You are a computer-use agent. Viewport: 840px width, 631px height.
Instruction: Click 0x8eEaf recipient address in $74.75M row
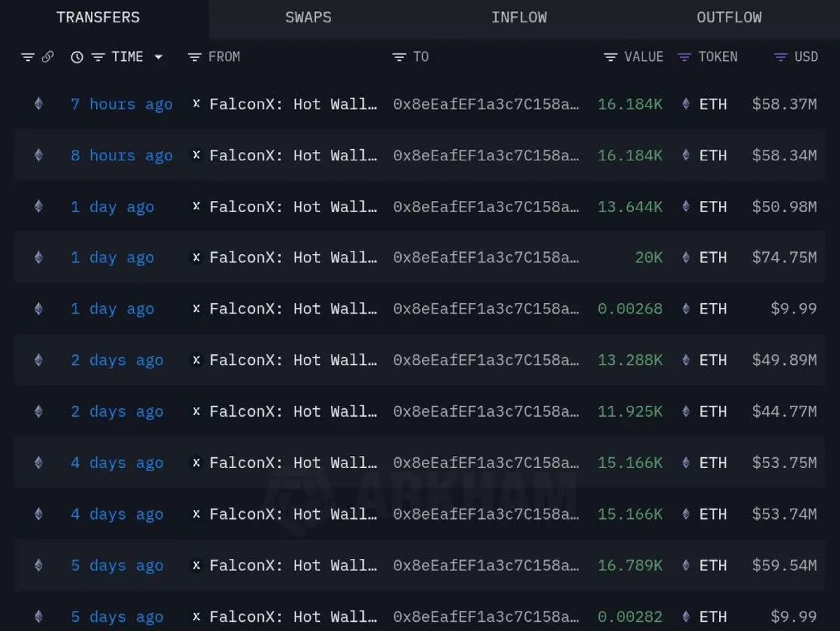(486, 258)
